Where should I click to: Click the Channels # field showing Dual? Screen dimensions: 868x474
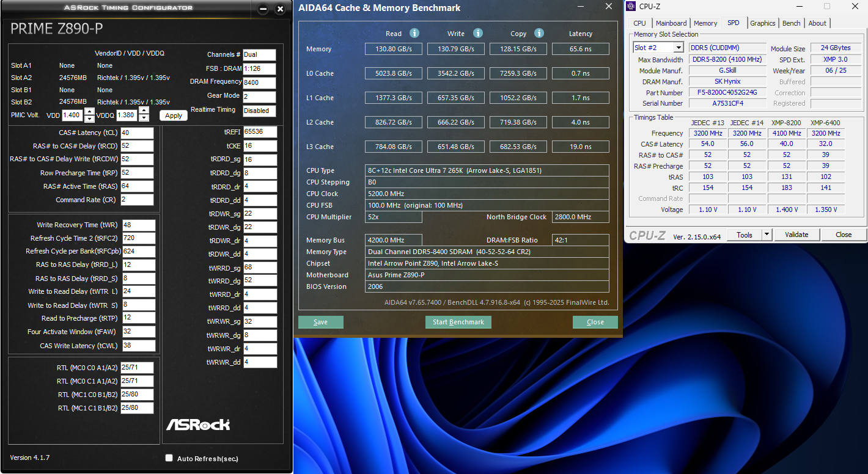pos(259,55)
